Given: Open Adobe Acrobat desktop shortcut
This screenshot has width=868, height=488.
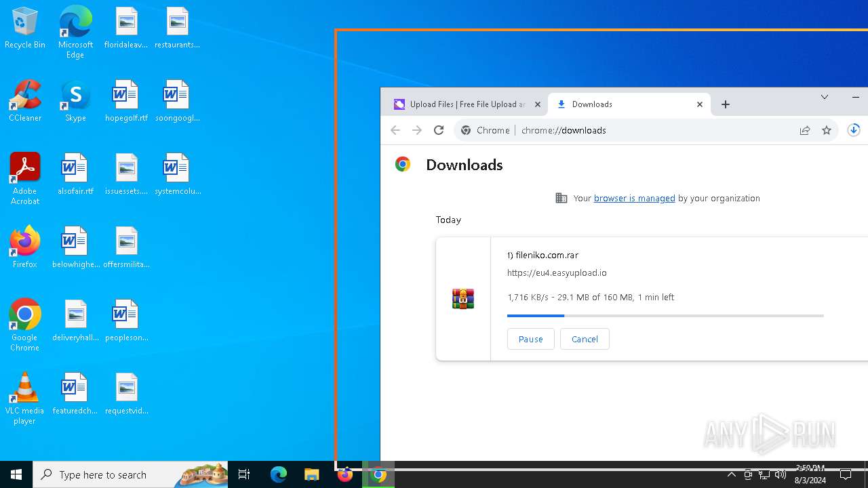Looking at the screenshot, I should click(25, 179).
